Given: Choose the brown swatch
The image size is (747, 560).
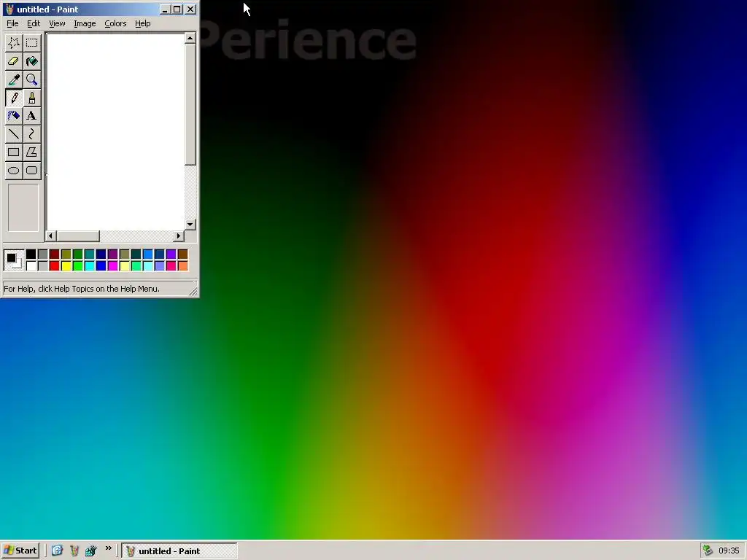Looking at the screenshot, I should point(183,254).
